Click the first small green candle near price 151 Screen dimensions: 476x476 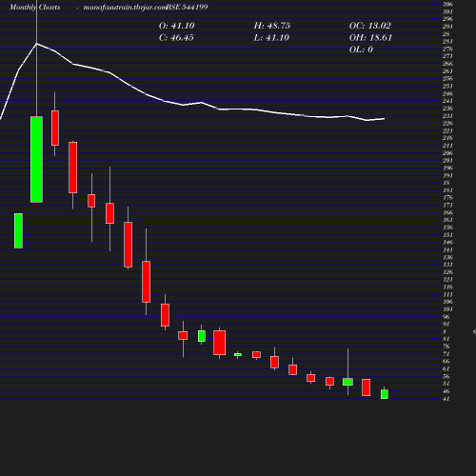(x=18, y=230)
